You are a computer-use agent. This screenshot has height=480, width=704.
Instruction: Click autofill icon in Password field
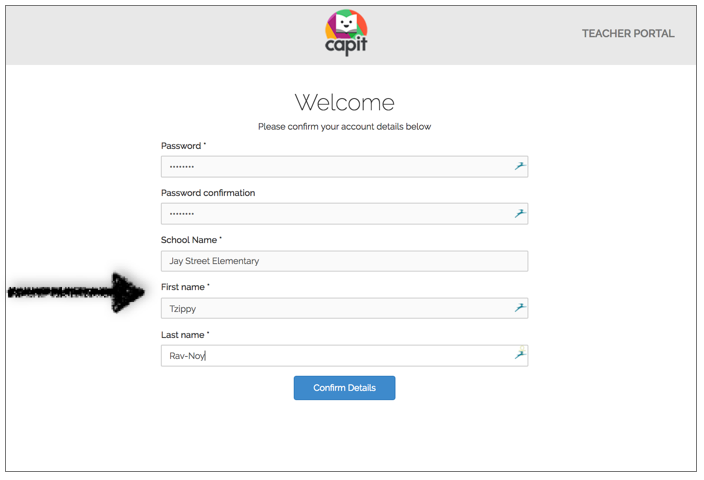[x=519, y=166]
